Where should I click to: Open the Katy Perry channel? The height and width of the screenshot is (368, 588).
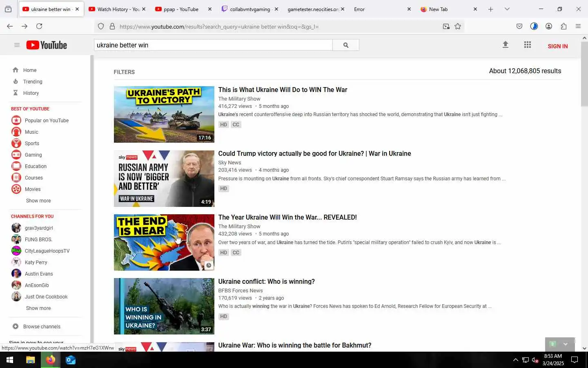36,262
